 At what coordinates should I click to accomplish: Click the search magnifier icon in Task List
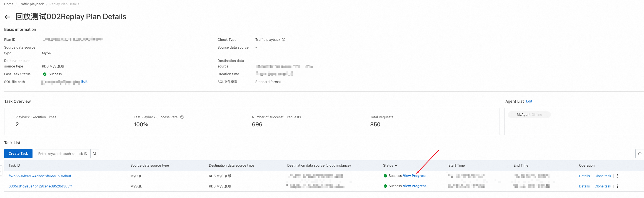tap(95, 154)
